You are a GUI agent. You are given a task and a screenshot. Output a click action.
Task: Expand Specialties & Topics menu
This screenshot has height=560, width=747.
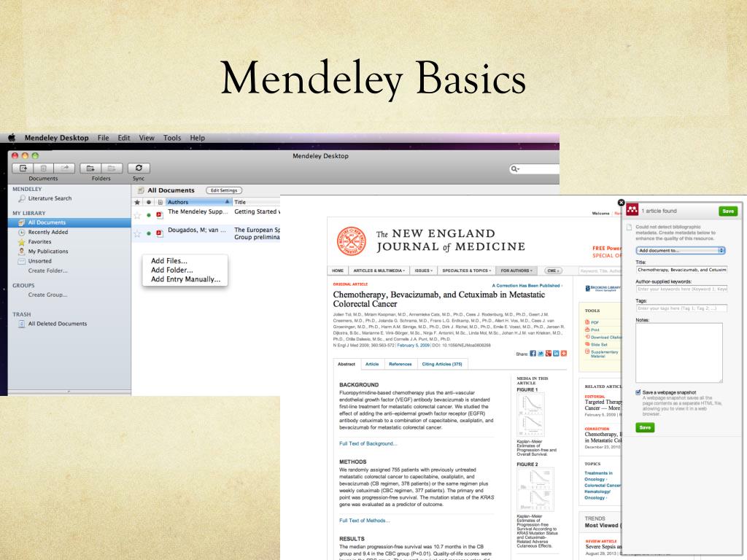tap(466, 271)
